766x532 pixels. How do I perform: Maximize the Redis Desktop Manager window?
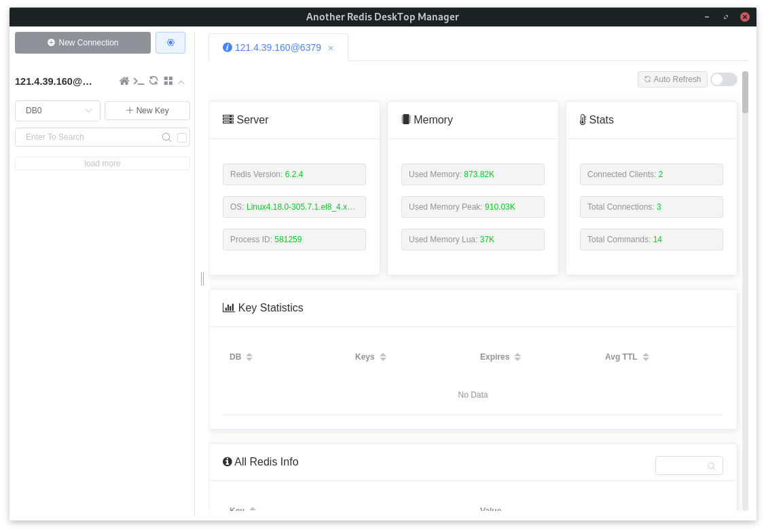point(726,17)
